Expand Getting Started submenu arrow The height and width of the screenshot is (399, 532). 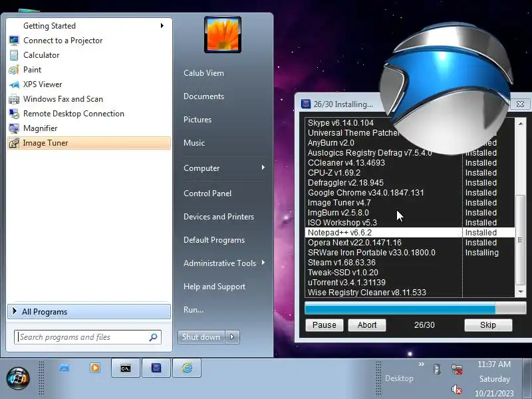point(162,25)
